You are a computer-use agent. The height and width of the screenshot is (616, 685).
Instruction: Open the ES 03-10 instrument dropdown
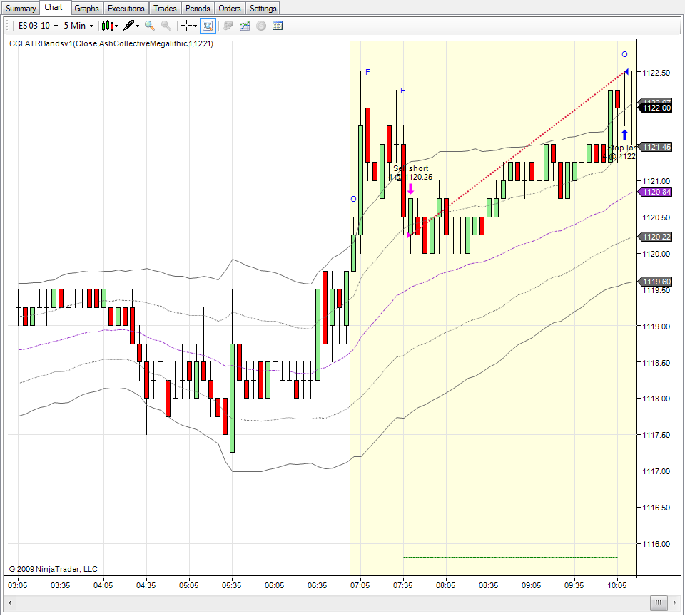(38, 26)
